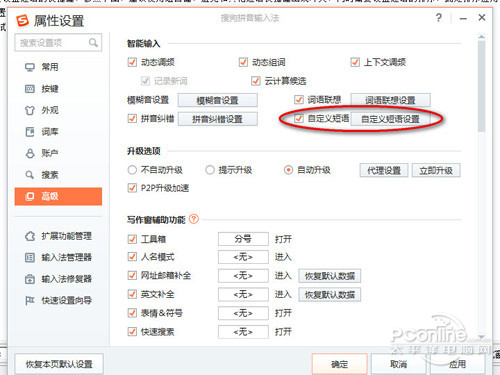Viewport: 500px width, 375px height.
Task: Toggle 网址邮箱补全 checkbox
Action: click(132, 275)
